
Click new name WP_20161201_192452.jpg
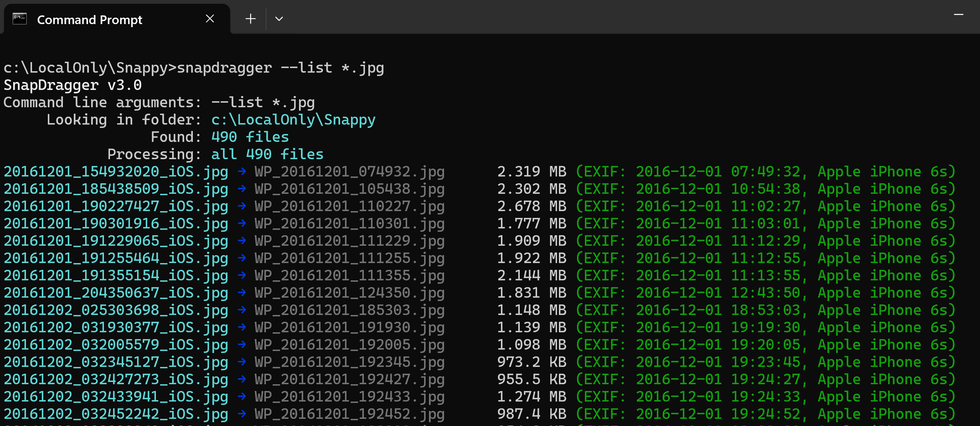point(350,414)
